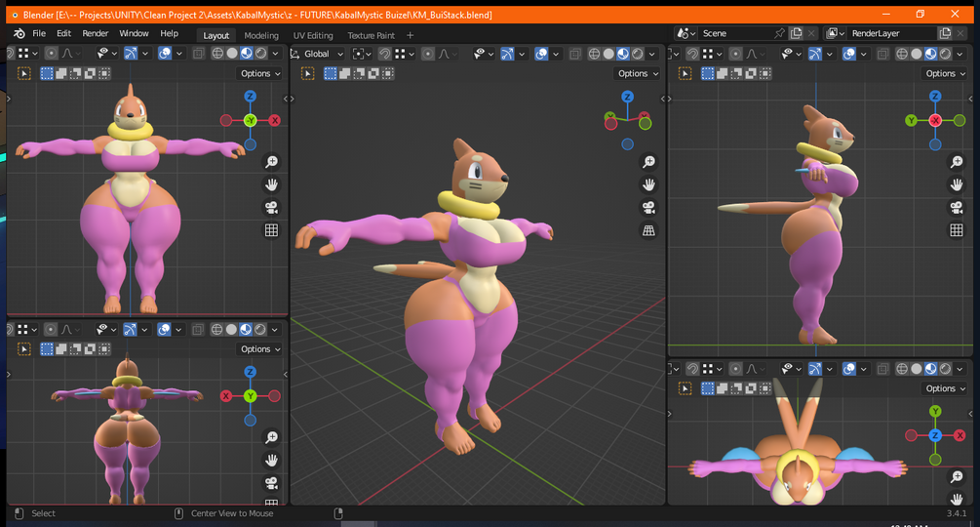Viewport: 980px width, 527px height.
Task: Open the view layer browse dropdown
Action: 836,34
